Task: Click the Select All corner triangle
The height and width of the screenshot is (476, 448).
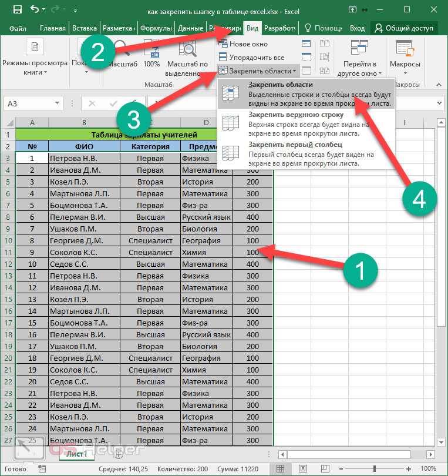Action: coord(10,123)
